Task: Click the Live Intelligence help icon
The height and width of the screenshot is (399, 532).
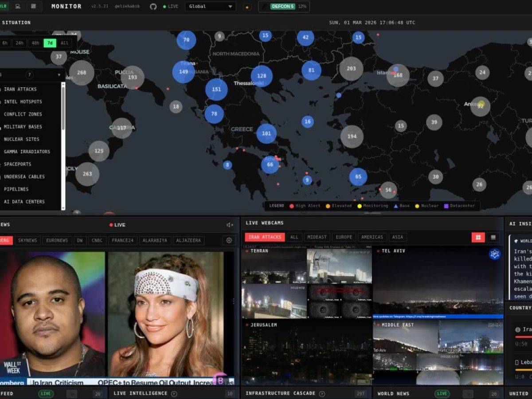Action: 174,394
